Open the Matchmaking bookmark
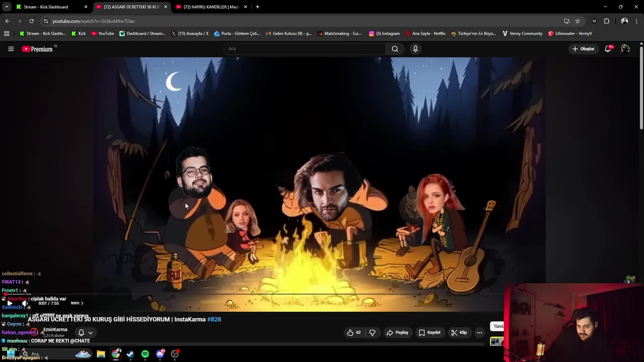644x362 pixels. (340, 34)
